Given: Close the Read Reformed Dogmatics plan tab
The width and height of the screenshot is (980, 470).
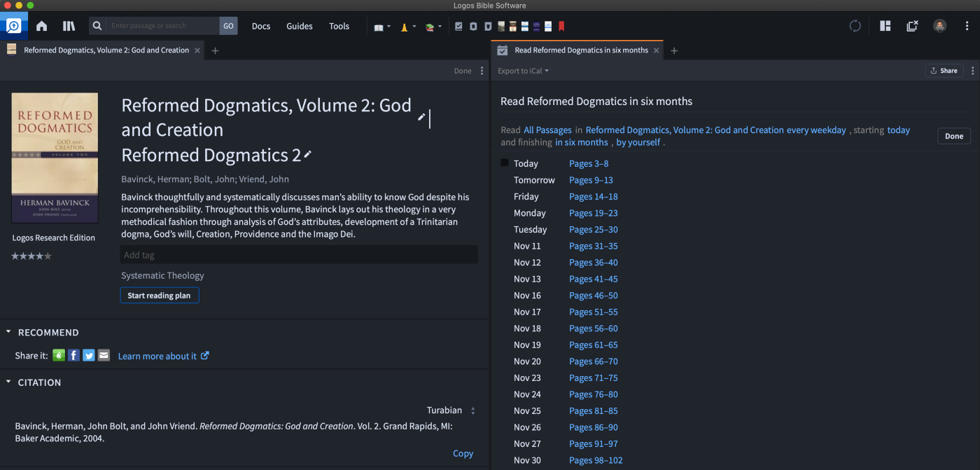Looking at the screenshot, I should (x=657, y=50).
